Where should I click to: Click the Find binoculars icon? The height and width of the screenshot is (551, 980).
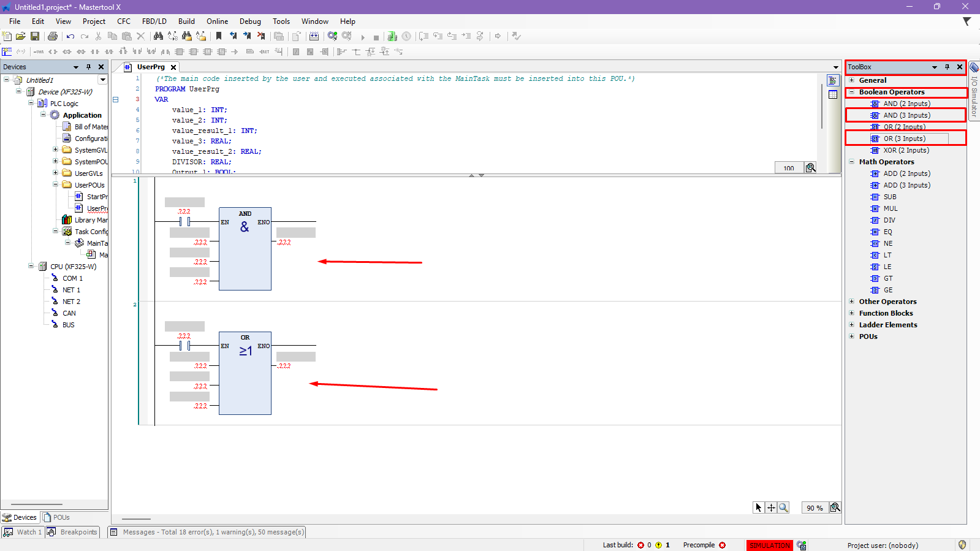[158, 36]
